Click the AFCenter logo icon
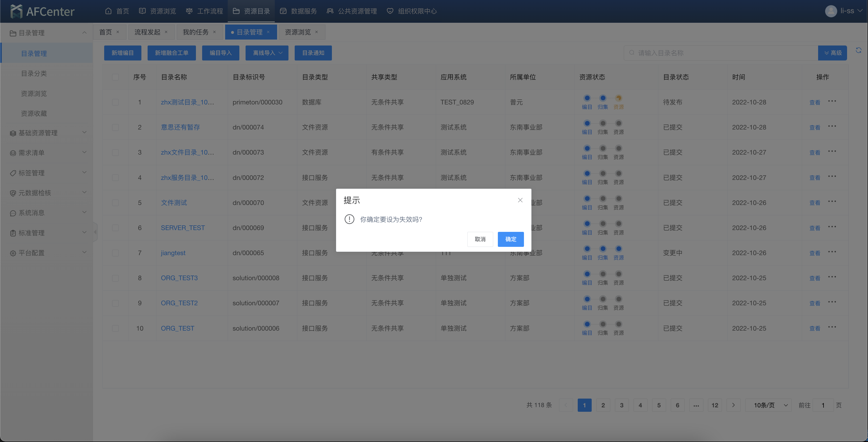 pyautogui.click(x=16, y=11)
